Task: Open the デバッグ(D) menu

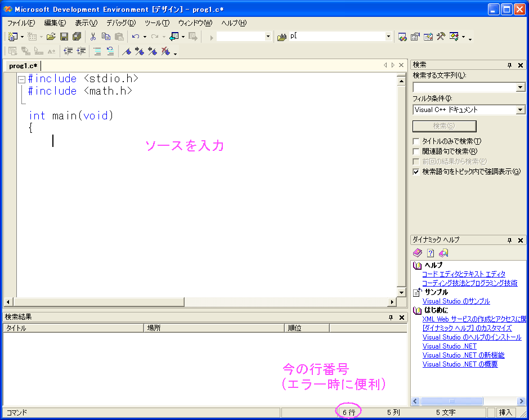Action: pos(121,23)
